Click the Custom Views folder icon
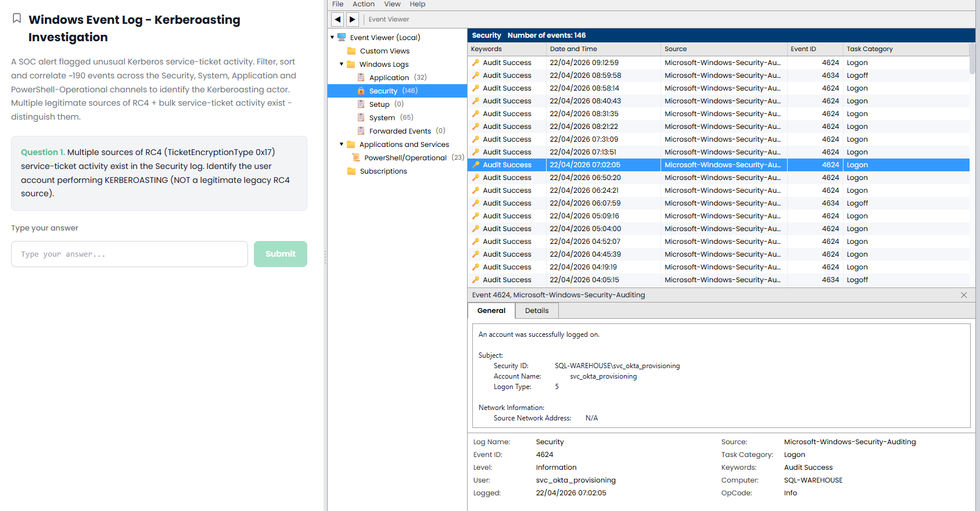The height and width of the screenshot is (511, 980). (x=351, y=51)
